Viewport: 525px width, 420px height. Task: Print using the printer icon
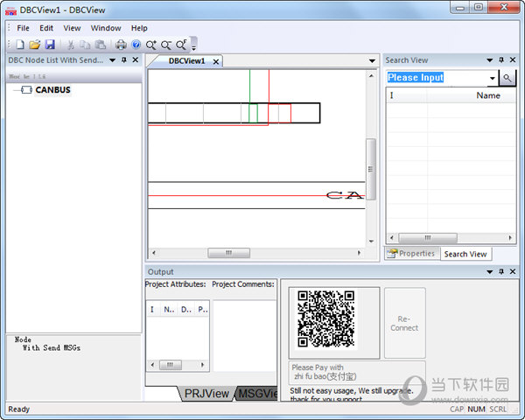pyautogui.click(x=121, y=45)
